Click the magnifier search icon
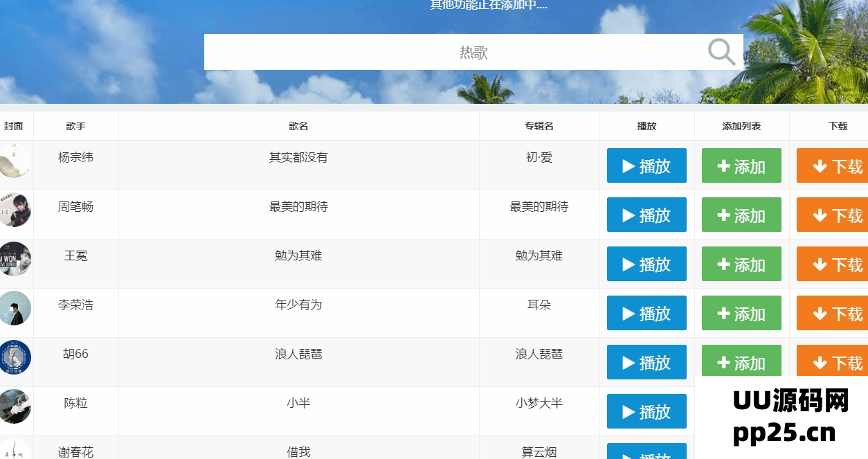Image resolution: width=868 pixels, height=459 pixels. coord(721,51)
